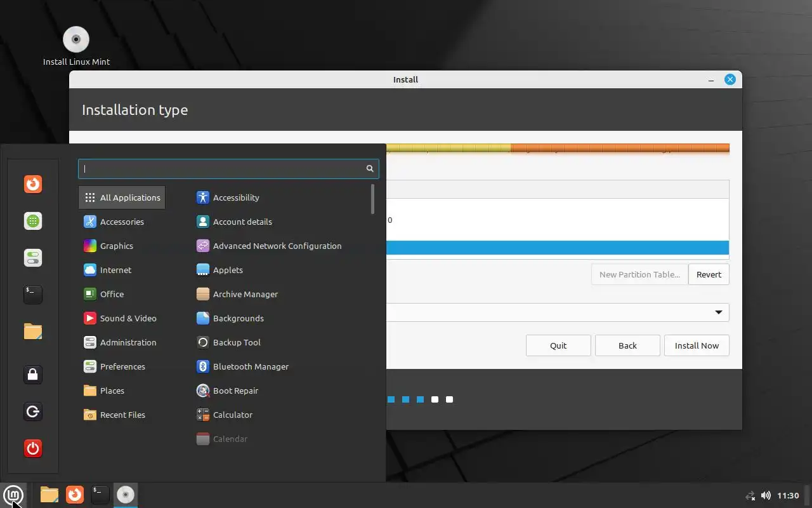This screenshot has width=812, height=508.
Task: Click orange partition segment in disk bar
Action: [620, 148]
